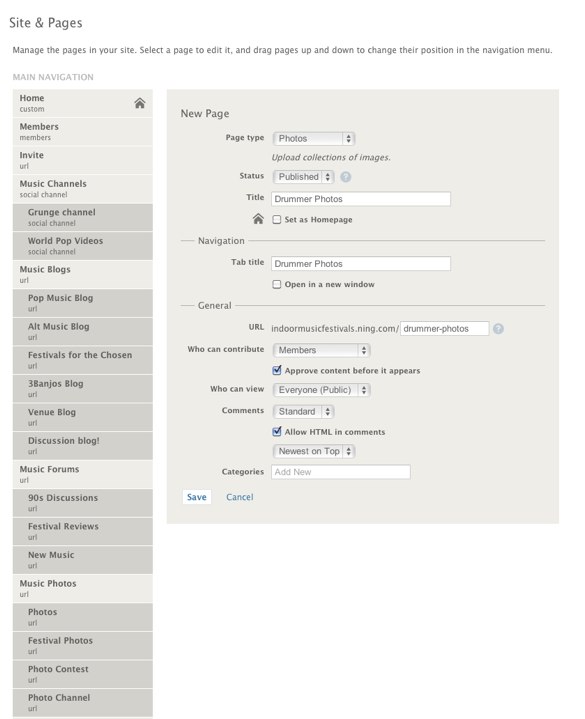The height and width of the screenshot is (719, 585).
Task: Click the 'New Page' heading text
Action: click(x=205, y=113)
